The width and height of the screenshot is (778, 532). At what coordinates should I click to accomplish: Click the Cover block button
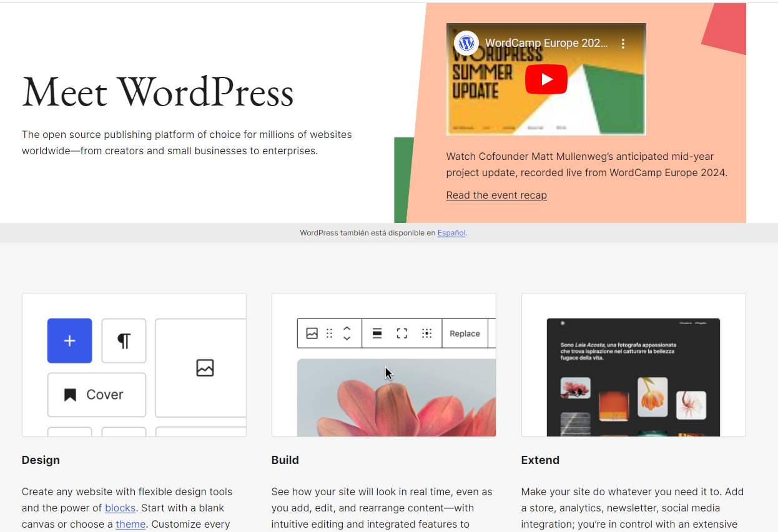(97, 395)
